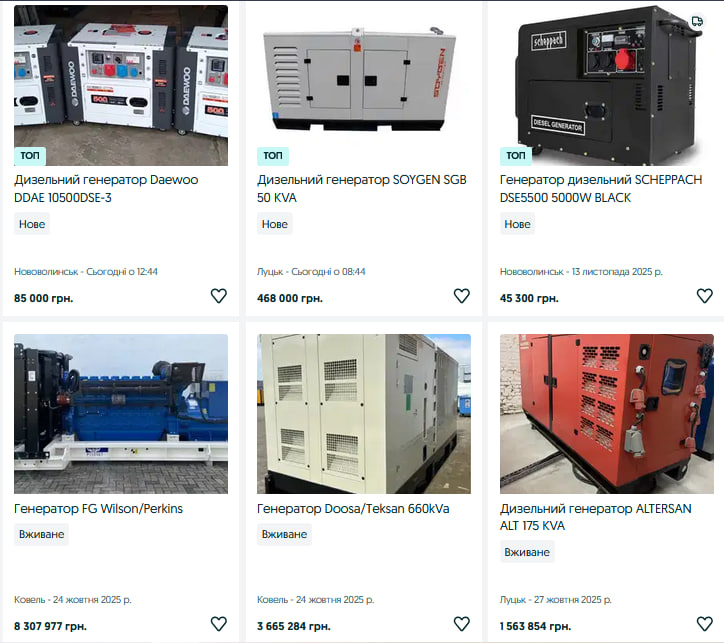Image resolution: width=724 pixels, height=643 pixels.
Task: View the red ALTERSAN generator photo
Action: (x=607, y=414)
